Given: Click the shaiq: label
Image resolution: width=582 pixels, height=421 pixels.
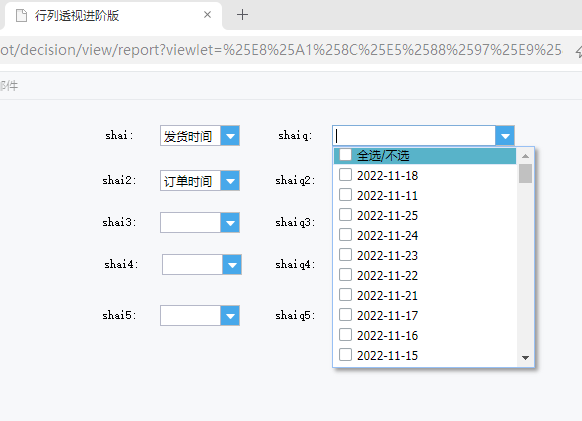Looking at the screenshot, I should pos(295,136).
